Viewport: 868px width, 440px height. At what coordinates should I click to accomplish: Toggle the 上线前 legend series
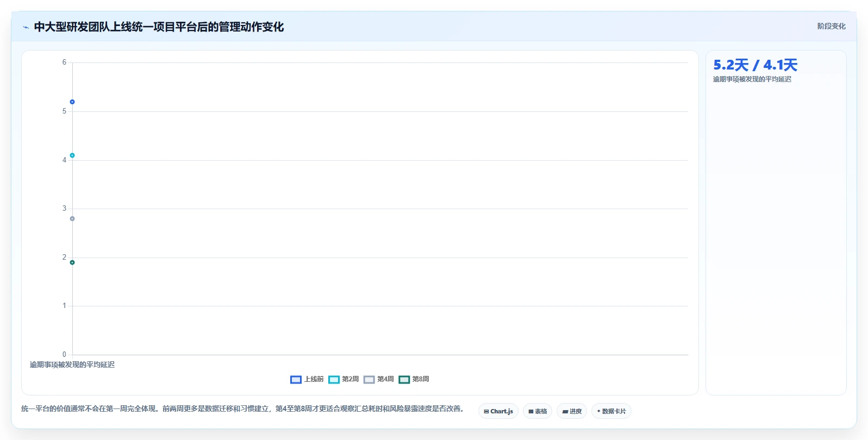(x=307, y=379)
